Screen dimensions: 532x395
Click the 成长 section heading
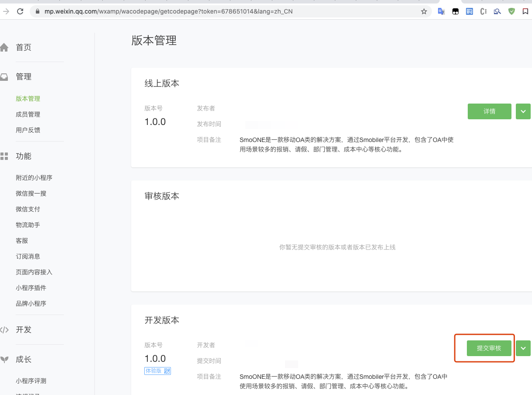pos(24,360)
